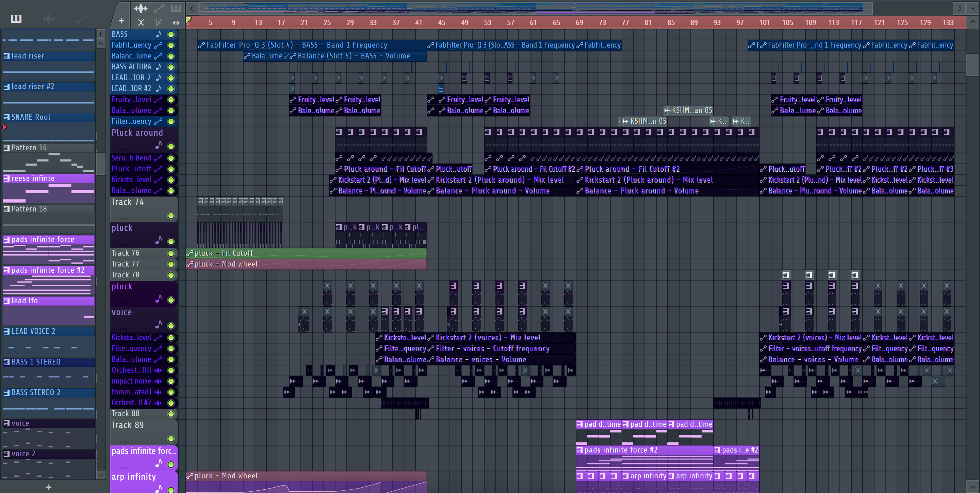This screenshot has height=493, width=980.
Task: Click audio icon on impact noise track
Action: pyautogui.click(x=158, y=381)
